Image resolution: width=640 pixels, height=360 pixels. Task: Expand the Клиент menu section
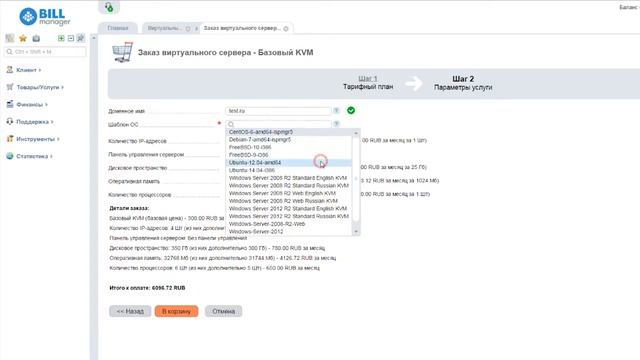(28, 70)
